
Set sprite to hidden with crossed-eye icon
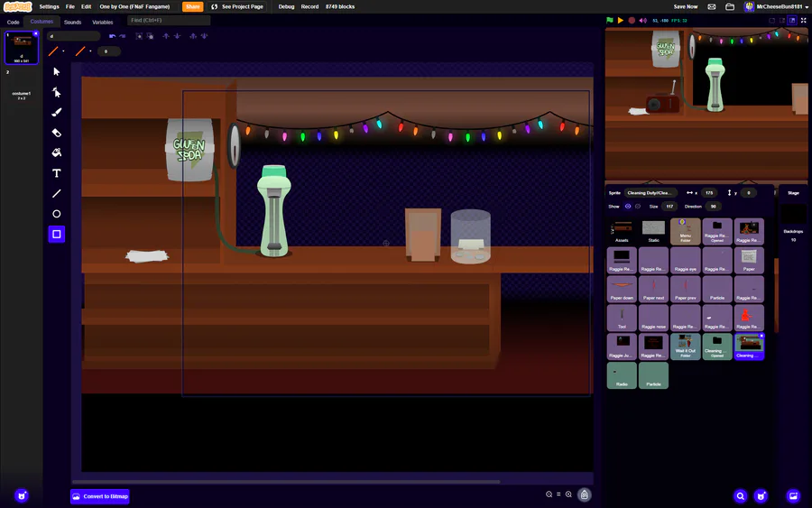pos(638,206)
